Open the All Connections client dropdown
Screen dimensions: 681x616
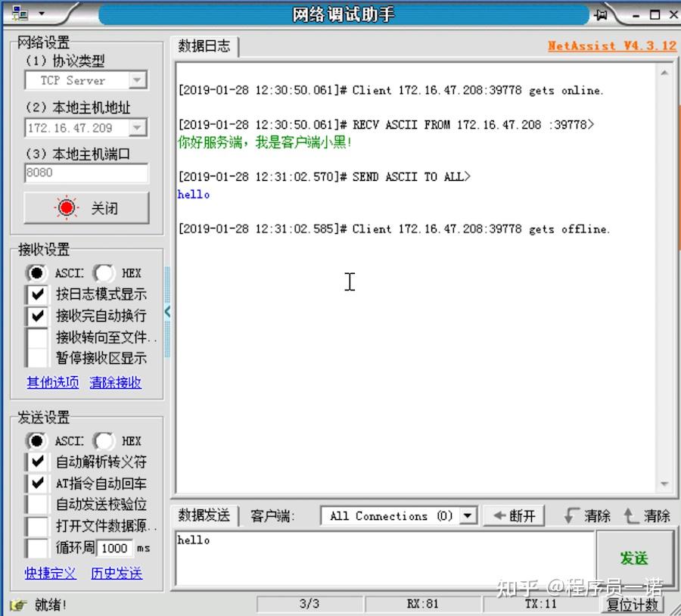click(466, 515)
